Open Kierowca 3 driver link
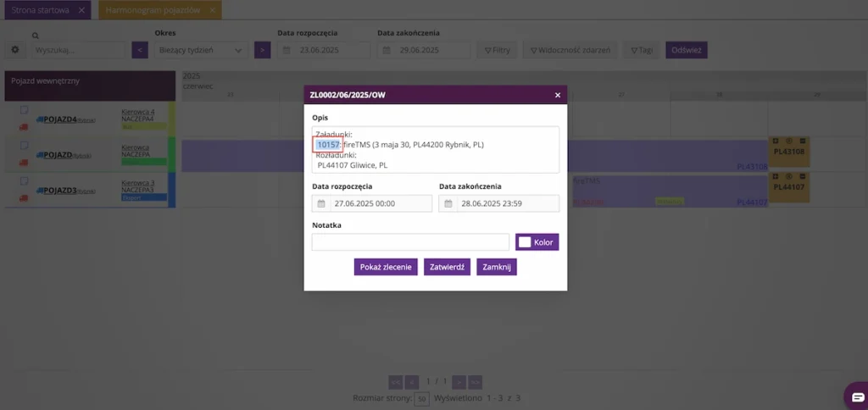 pos(138,183)
